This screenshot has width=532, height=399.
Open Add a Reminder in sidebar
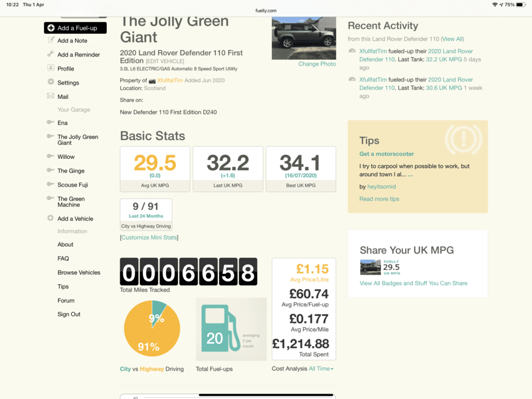click(x=79, y=55)
